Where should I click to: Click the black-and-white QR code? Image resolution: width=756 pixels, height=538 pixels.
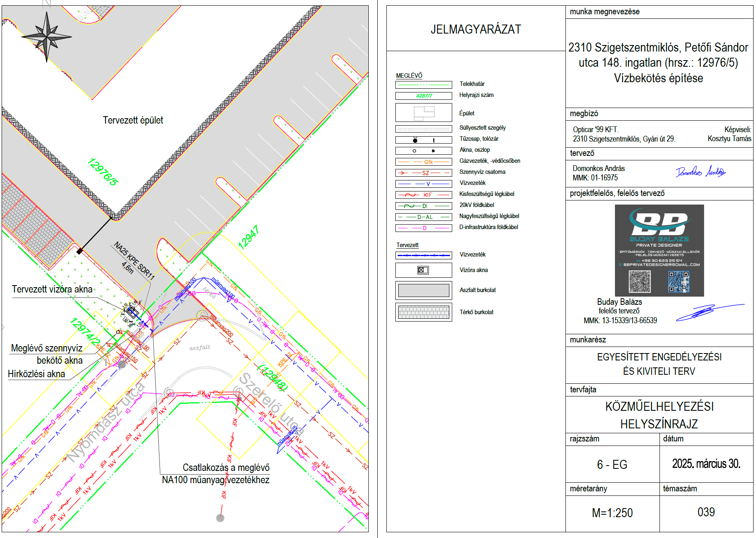[x=639, y=281]
